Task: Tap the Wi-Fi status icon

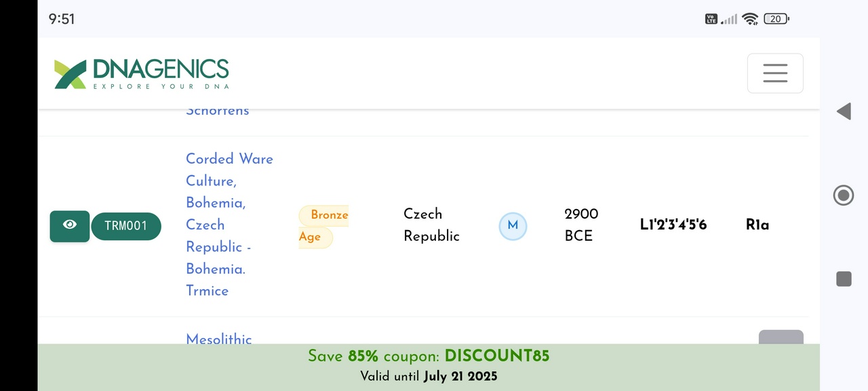Action: [x=749, y=19]
